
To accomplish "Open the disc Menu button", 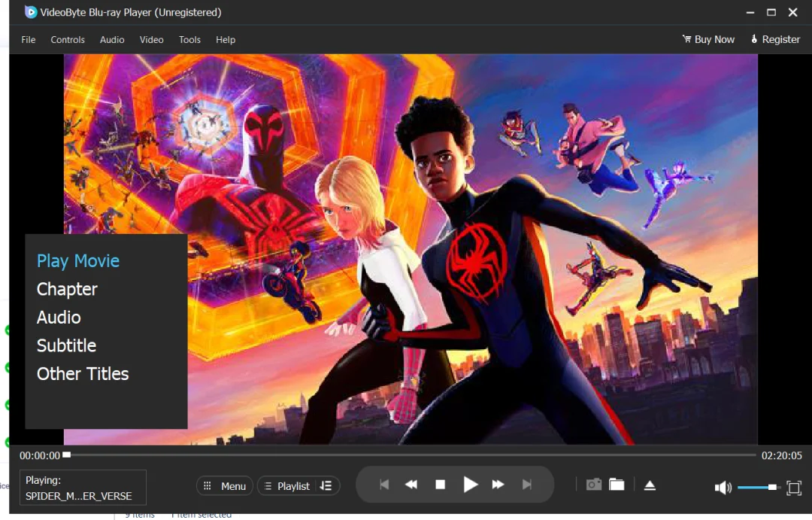I will click(224, 486).
